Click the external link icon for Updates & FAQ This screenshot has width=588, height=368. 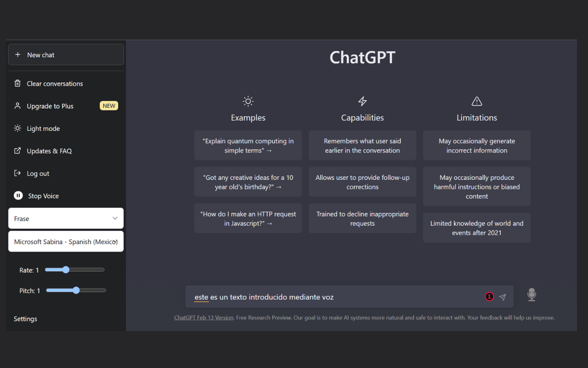pyautogui.click(x=17, y=151)
